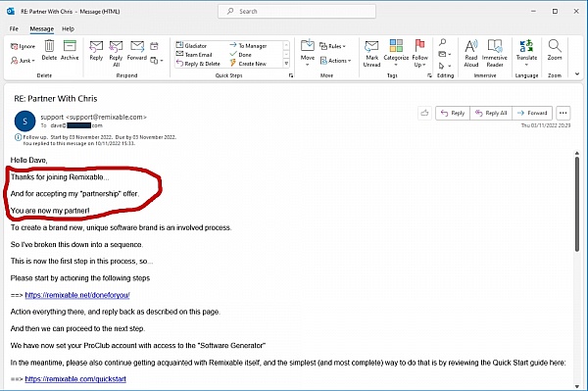This screenshot has height=391, width=588.
Task: Mark message with Done quick step
Action: click(x=241, y=55)
